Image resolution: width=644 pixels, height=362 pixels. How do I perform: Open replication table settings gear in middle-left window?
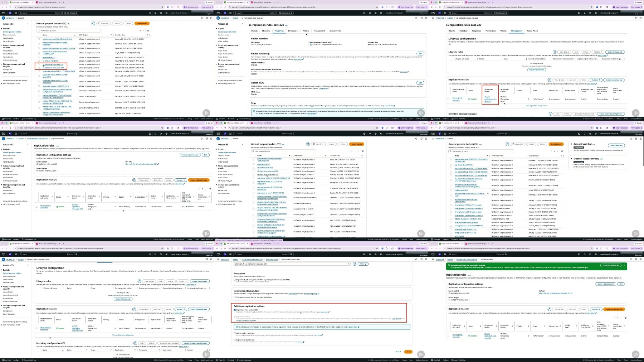pos(210,188)
